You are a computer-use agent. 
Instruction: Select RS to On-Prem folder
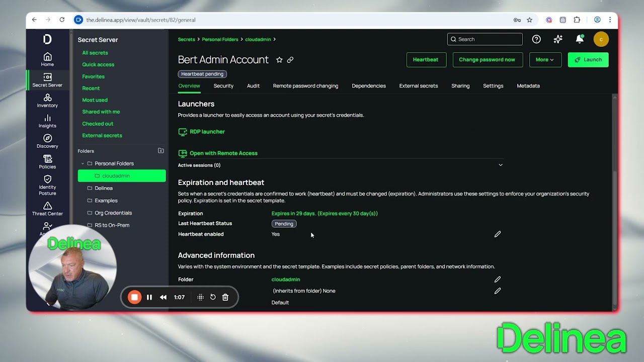[x=112, y=225]
